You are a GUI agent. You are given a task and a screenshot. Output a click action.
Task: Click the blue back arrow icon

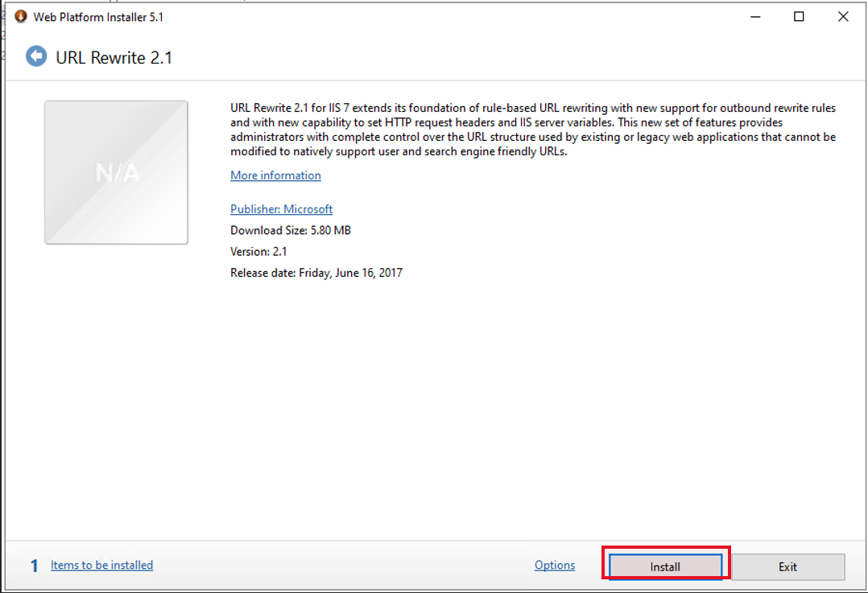click(x=35, y=56)
